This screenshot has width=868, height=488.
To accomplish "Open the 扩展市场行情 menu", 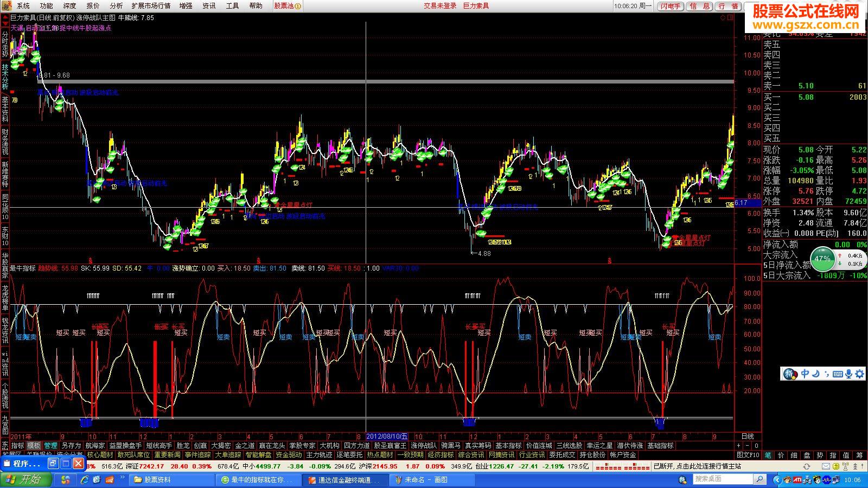I will click(x=151, y=5).
